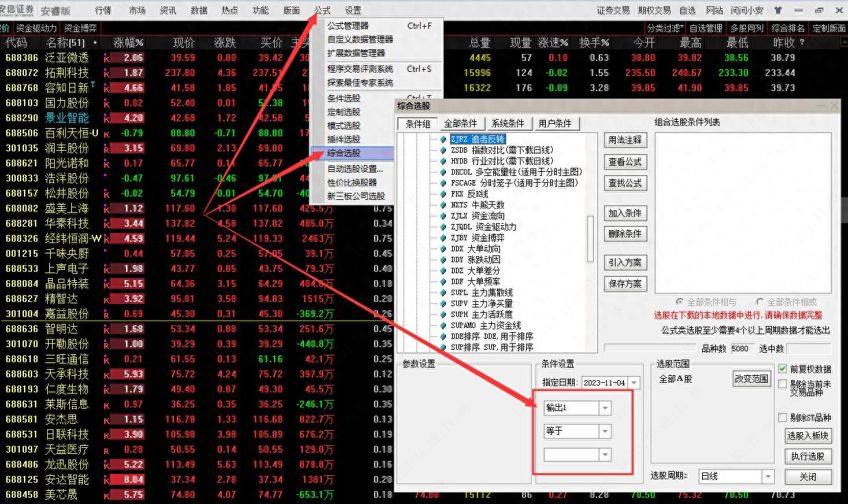This screenshot has height=504, width=848.
Task: Select the 全部条件相与 radio button
Action: pyautogui.click(x=679, y=302)
